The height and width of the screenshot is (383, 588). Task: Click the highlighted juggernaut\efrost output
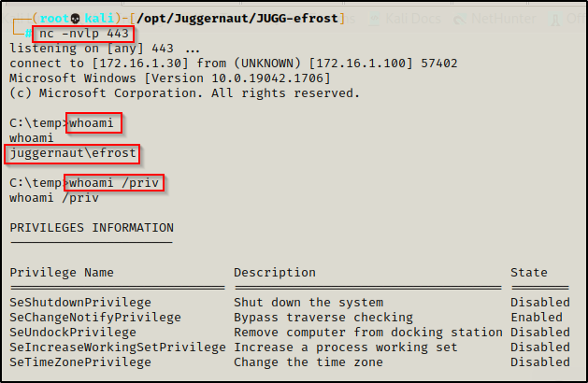coord(72,153)
